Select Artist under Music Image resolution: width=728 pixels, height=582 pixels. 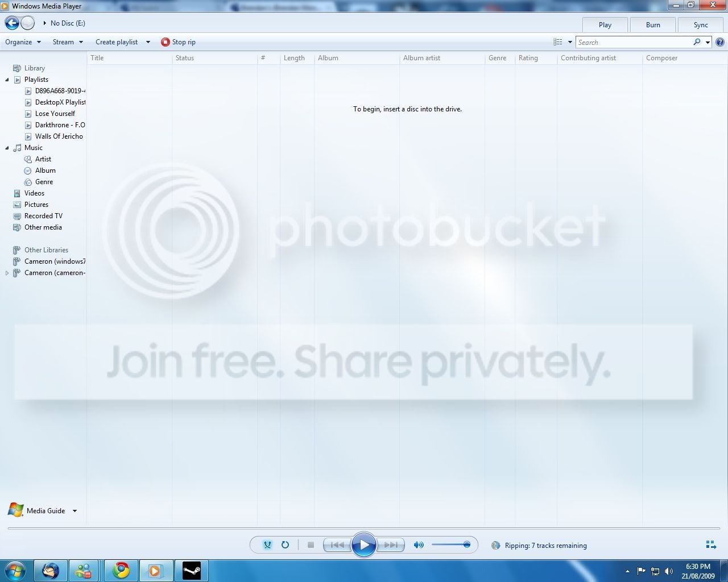pos(38,159)
